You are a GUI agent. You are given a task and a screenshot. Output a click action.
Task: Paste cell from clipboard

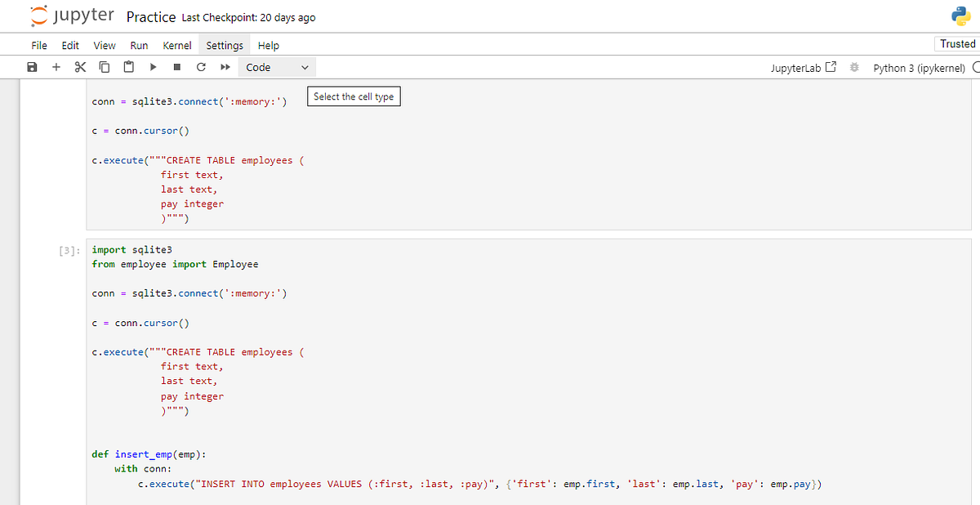tap(128, 68)
